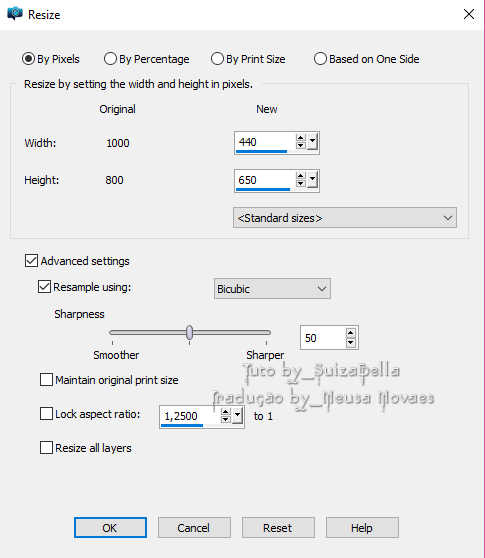
Task: Decrease new Height with down arrow
Action: coord(301,183)
